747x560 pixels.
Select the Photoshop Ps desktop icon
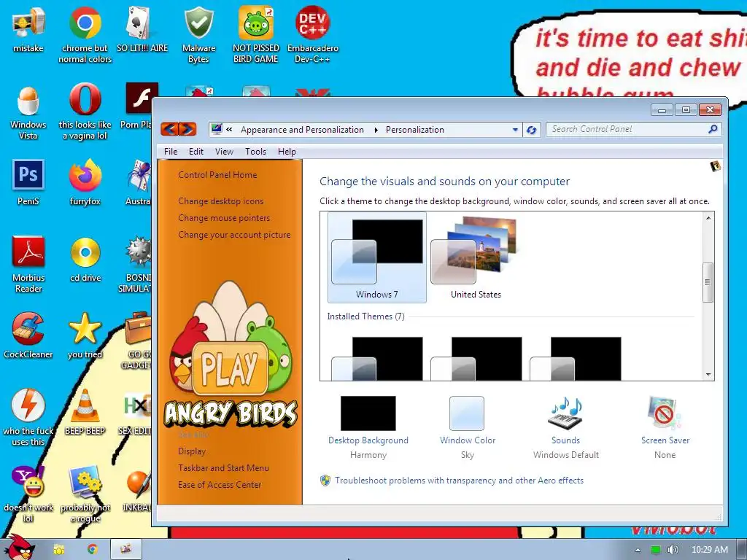pos(28,182)
